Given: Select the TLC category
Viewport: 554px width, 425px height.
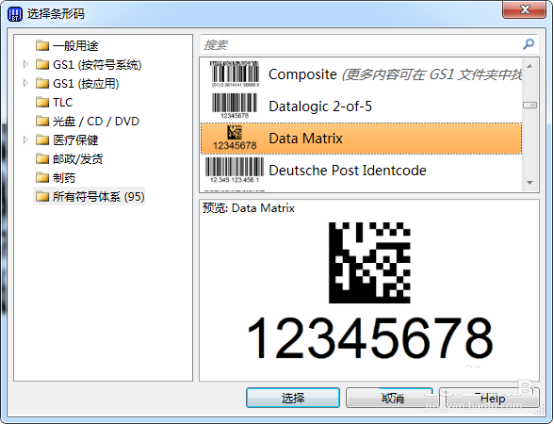Looking at the screenshot, I should (63, 102).
